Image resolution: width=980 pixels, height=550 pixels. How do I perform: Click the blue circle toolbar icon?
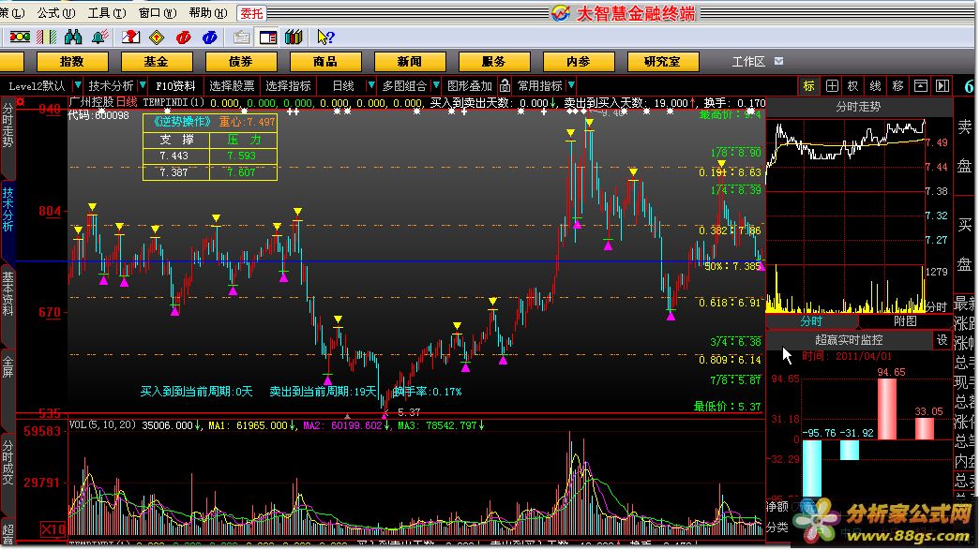[209, 37]
